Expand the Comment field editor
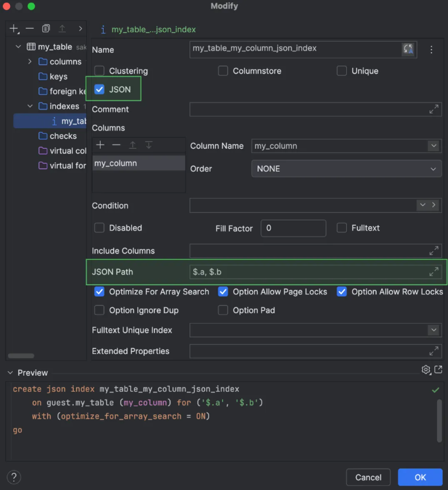This screenshot has width=448, height=490. point(434,109)
